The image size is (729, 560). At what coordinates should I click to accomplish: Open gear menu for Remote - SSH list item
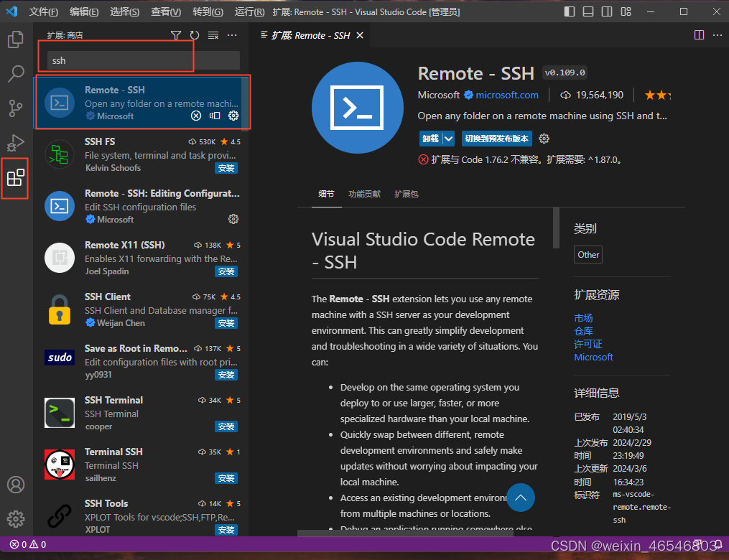click(x=233, y=116)
